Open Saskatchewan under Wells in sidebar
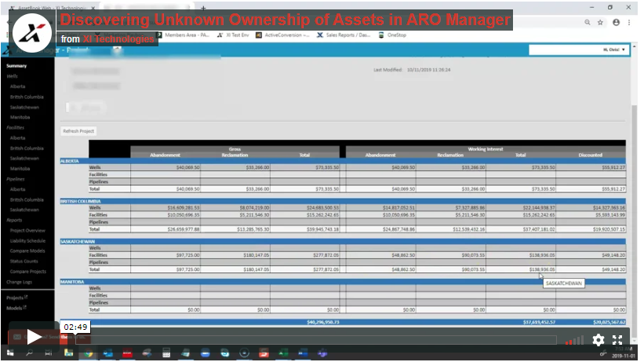 (x=24, y=108)
